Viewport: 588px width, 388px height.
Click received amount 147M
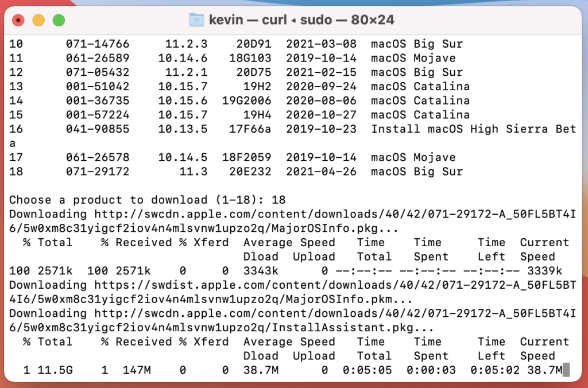[137, 371]
